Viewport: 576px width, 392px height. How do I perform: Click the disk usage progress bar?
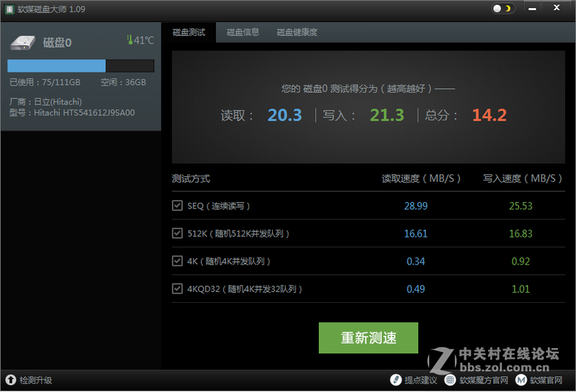81,66
